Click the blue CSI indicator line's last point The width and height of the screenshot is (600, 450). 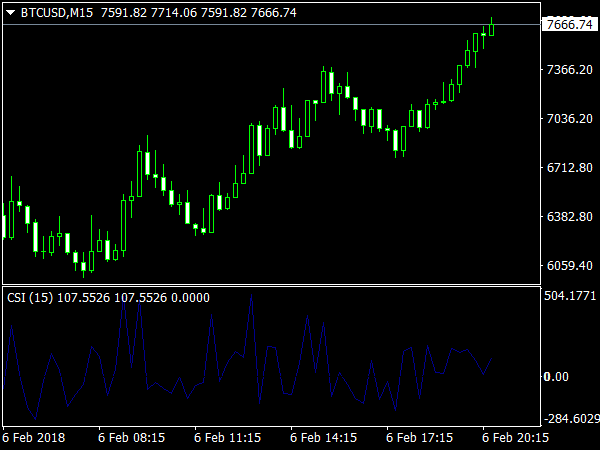coord(491,359)
